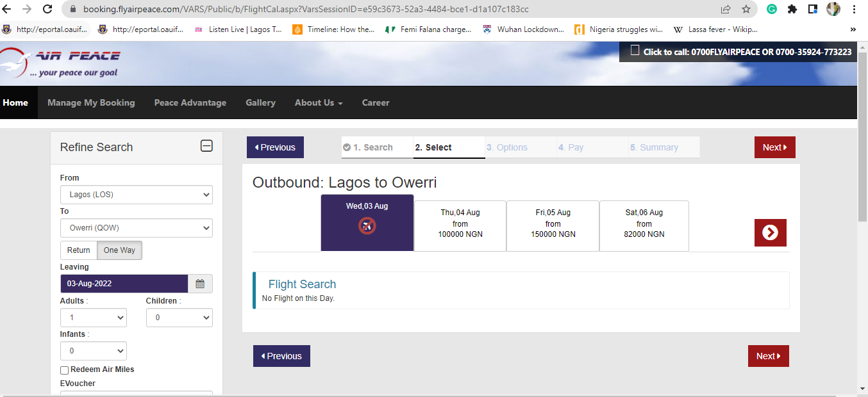Open the Extensions puzzle icon

click(792, 9)
